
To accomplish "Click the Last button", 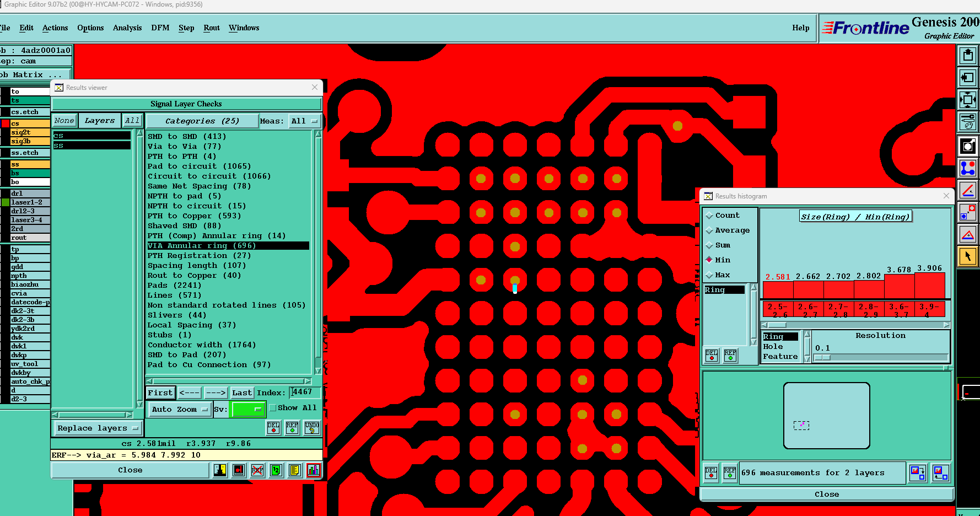I will coord(242,393).
